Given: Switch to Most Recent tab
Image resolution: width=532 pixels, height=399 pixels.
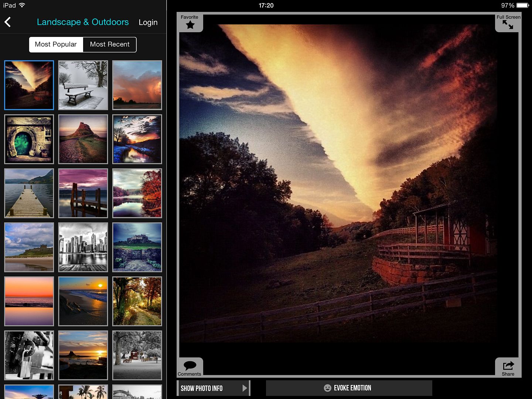Looking at the screenshot, I should [110, 44].
